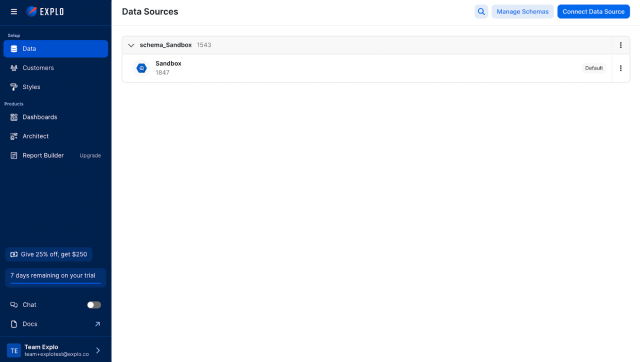Screen dimensions: 640x362
Task: Click Connect Data Source button
Action: coord(593,11)
